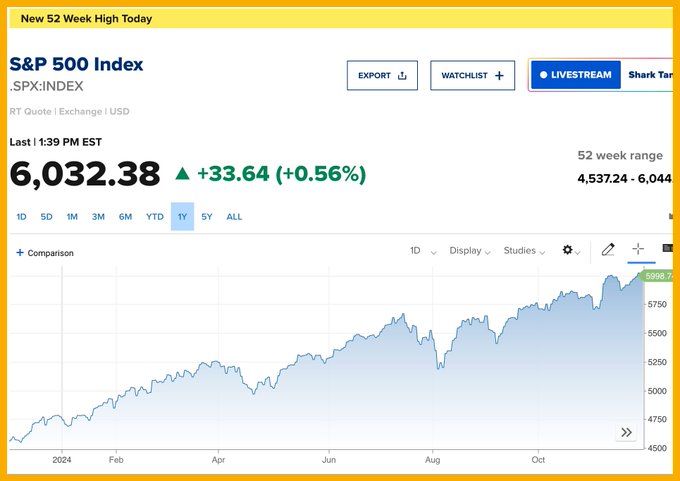Open chart settings gear
This screenshot has height=481, width=680.
[568, 250]
